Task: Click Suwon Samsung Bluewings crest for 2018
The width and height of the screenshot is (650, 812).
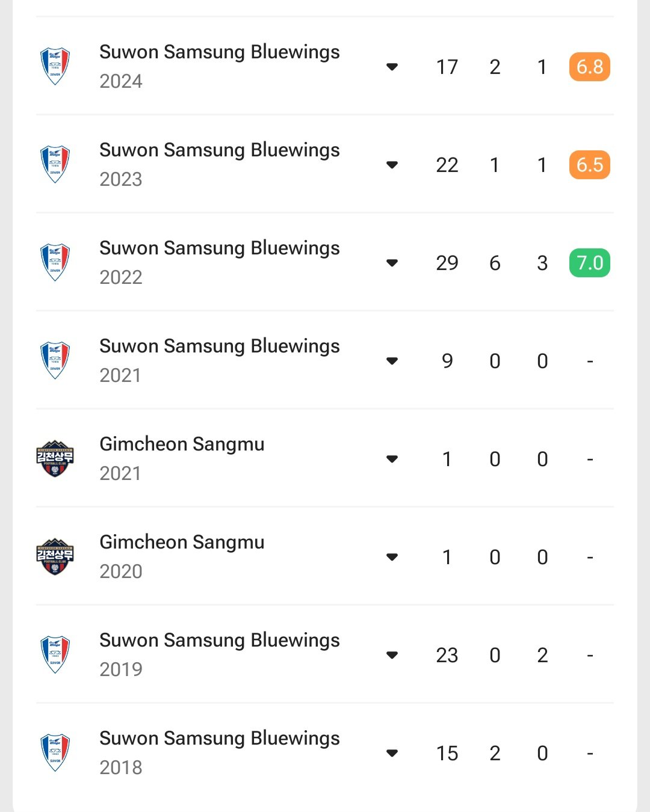Action: [55, 752]
